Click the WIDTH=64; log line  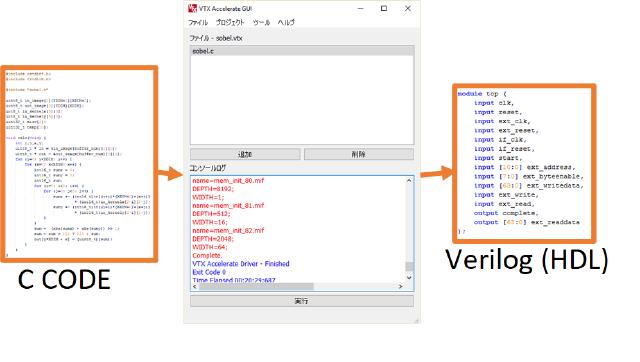[210, 247]
